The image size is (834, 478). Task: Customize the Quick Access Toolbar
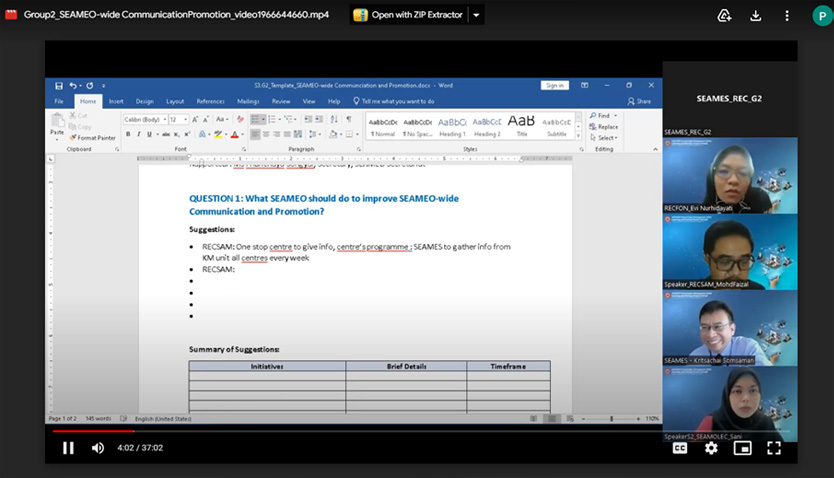click(x=104, y=86)
